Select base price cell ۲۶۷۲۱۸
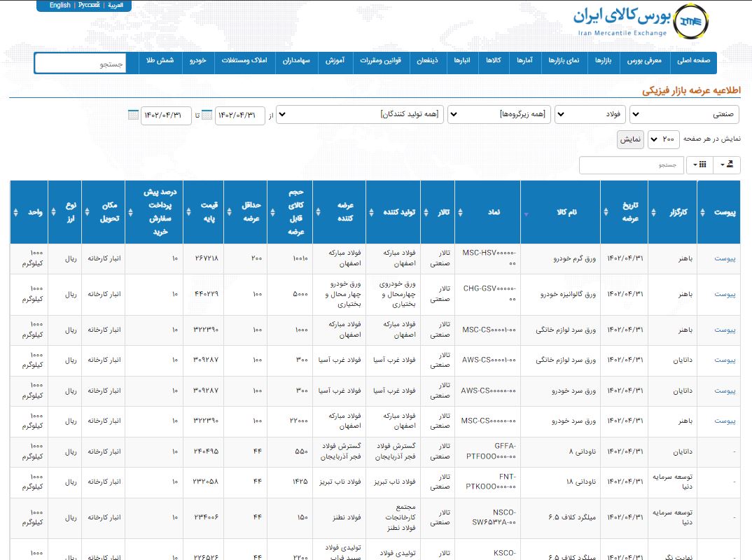 tap(203, 258)
